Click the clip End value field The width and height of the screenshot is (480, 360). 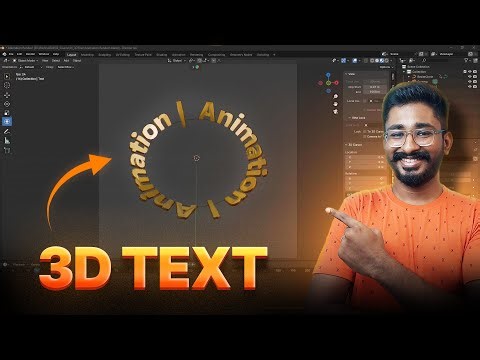(x=375, y=92)
